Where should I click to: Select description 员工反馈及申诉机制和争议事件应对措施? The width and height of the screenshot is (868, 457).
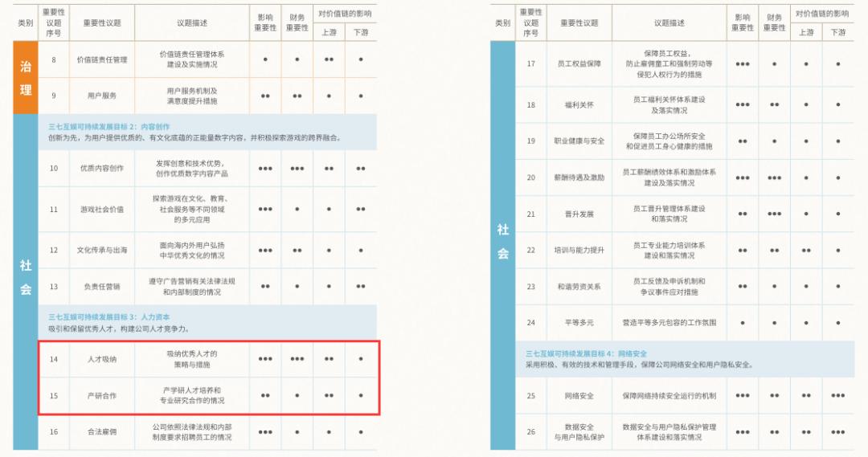669,287
